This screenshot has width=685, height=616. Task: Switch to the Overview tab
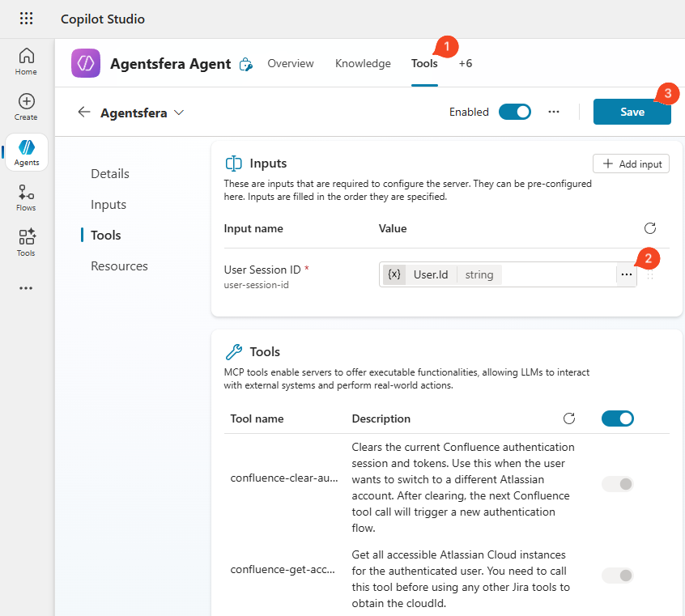click(x=291, y=63)
